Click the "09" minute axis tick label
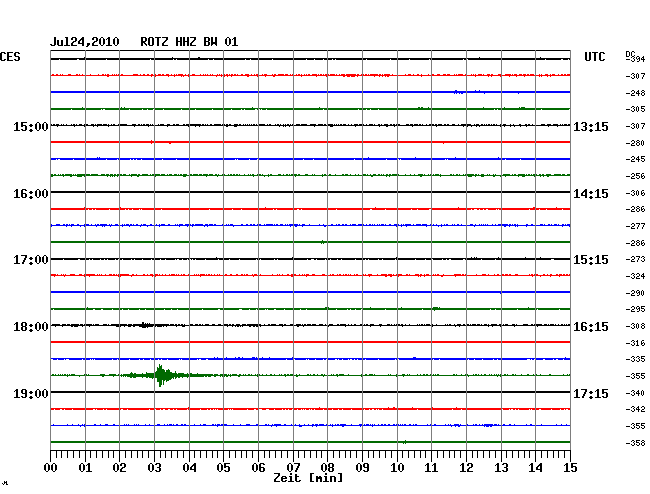 pos(362,468)
